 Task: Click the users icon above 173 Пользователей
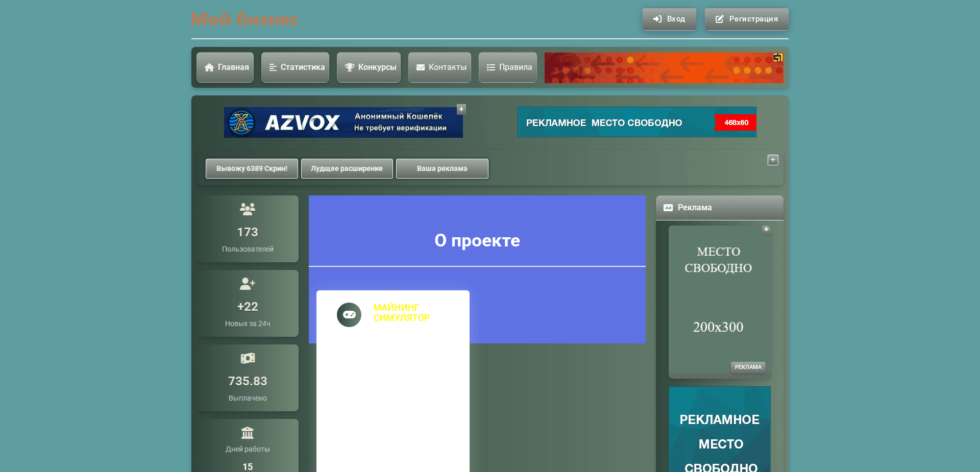click(247, 208)
